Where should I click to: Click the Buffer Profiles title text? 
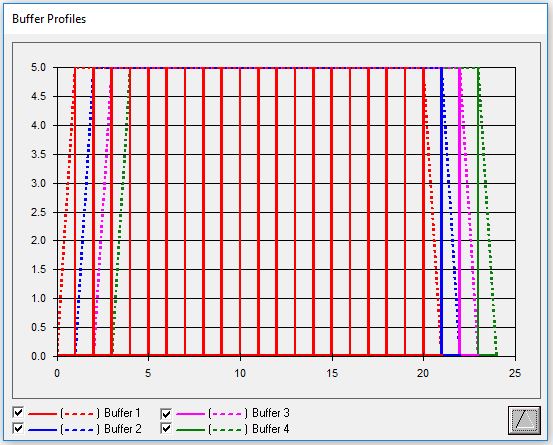click(x=49, y=19)
